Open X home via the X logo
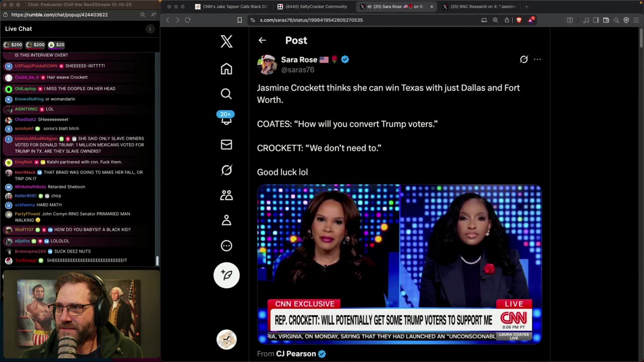This screenshot has width=644, height=362. 226,41
